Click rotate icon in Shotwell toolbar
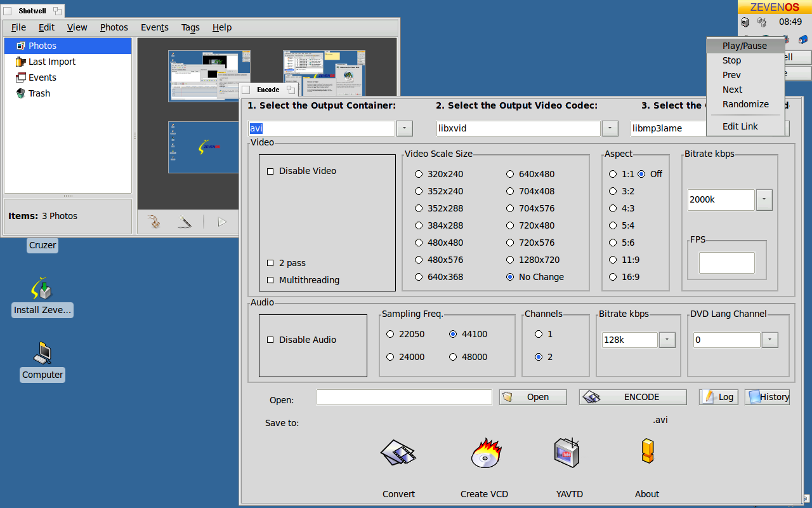This screenshot has width=812, height=508. (154, 222)
